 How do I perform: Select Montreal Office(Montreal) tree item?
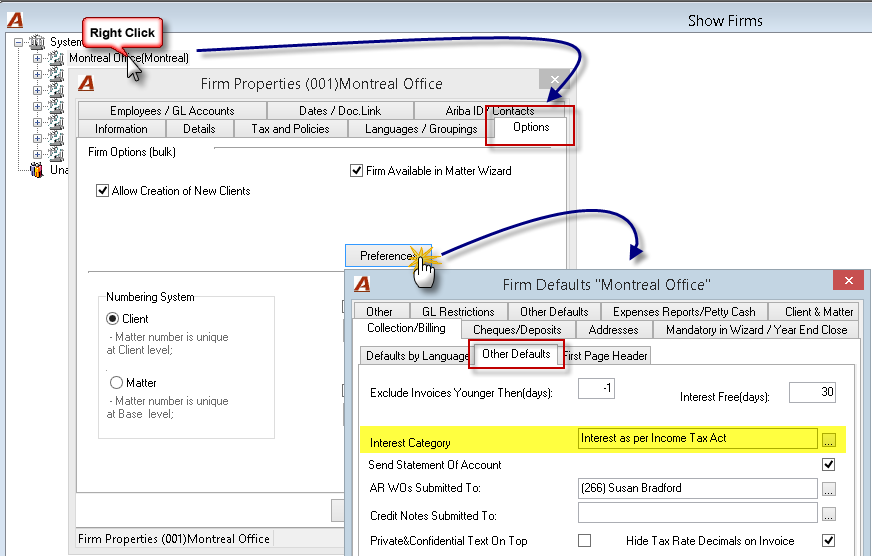[129, 58]
